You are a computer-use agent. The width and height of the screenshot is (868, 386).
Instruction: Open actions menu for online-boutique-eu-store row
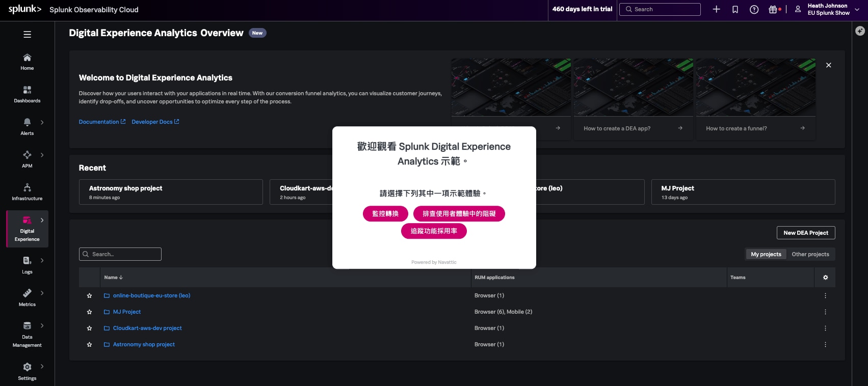(x=826, y=295)
